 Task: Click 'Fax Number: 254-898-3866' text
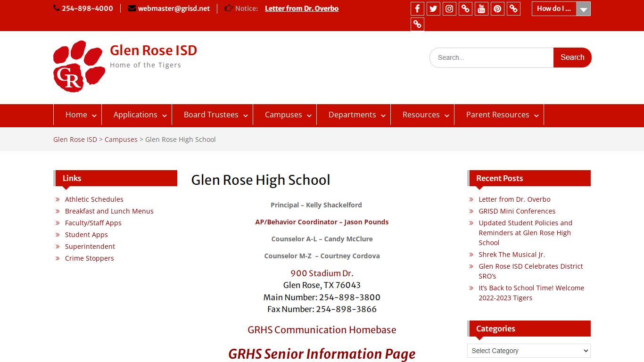click(322, 309)
